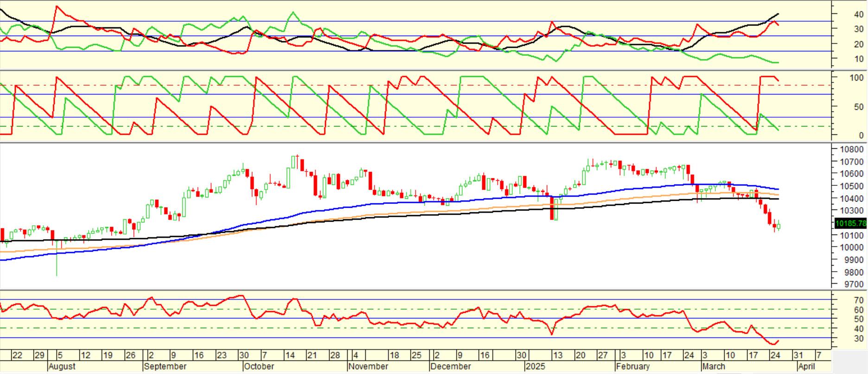Click the 100 label on second indicator scale
This screenshot has height=374, width=868.
(856, 78)
